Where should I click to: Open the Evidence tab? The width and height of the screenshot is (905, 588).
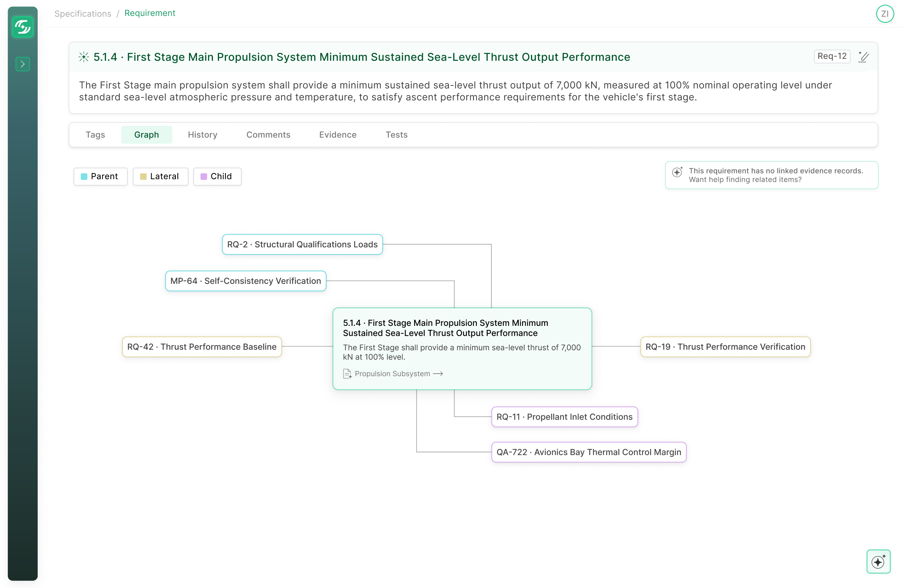[337, 135]
